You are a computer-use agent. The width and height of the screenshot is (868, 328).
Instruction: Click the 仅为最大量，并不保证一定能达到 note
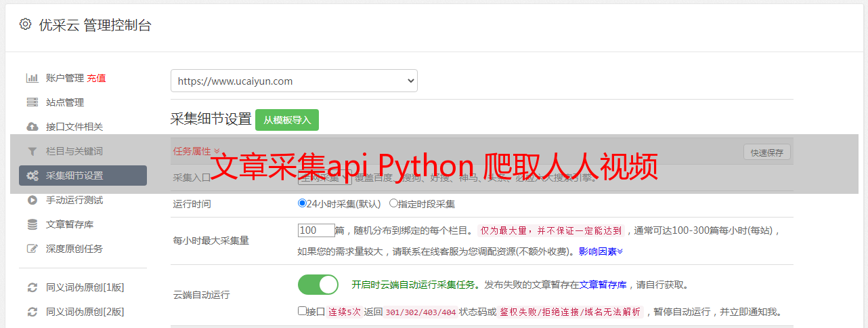tap(552, 230)
